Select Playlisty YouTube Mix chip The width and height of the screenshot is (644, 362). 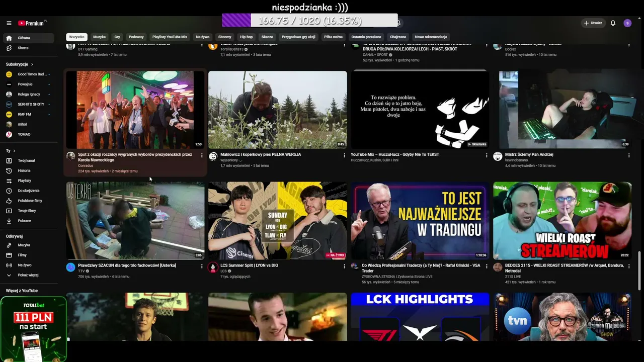[x=170, y=37]
